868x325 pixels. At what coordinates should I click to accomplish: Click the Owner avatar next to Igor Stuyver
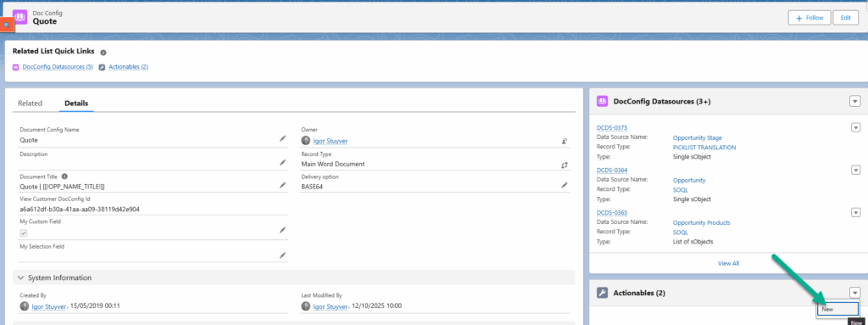305,140
